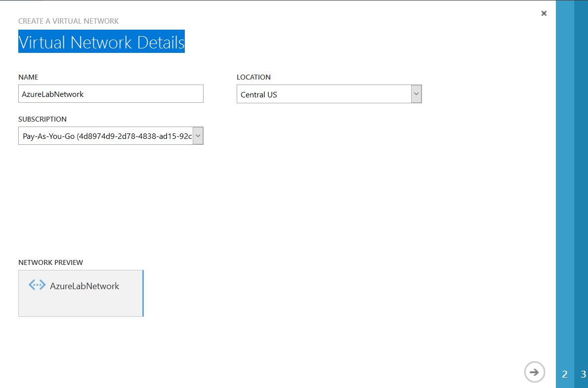Click the Create a Virtual Network title
This screenshot has width=588, height=388.
pos(68,21)
